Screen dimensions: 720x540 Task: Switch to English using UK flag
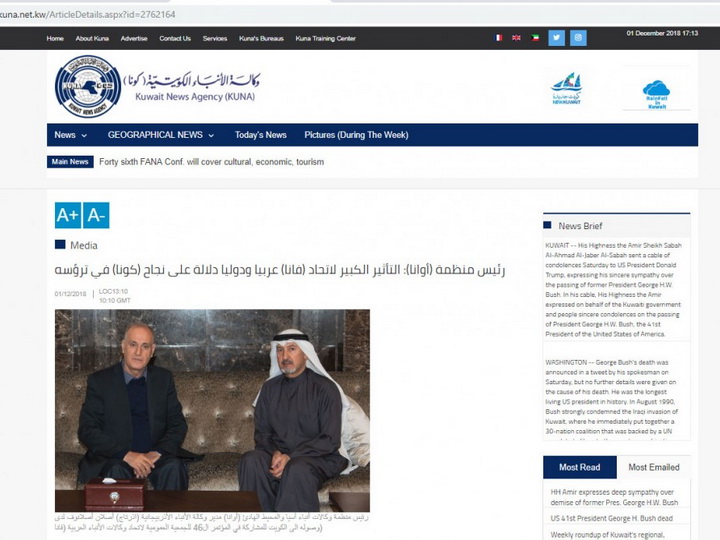point(517,38)
